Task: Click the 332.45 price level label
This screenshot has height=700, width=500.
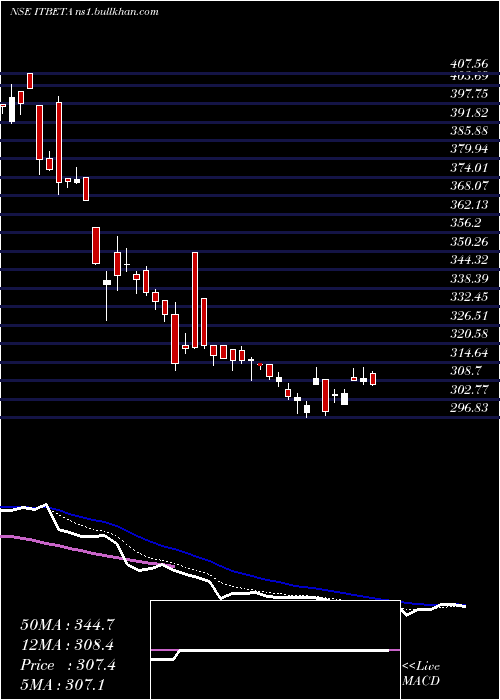Action: 469,296
